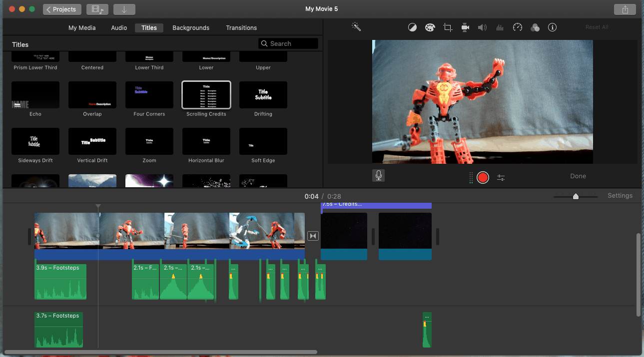Open the Color Balance controls
The width and height of the screenshot is (644, 357).
pyautogui.click(x=412, y=27)
